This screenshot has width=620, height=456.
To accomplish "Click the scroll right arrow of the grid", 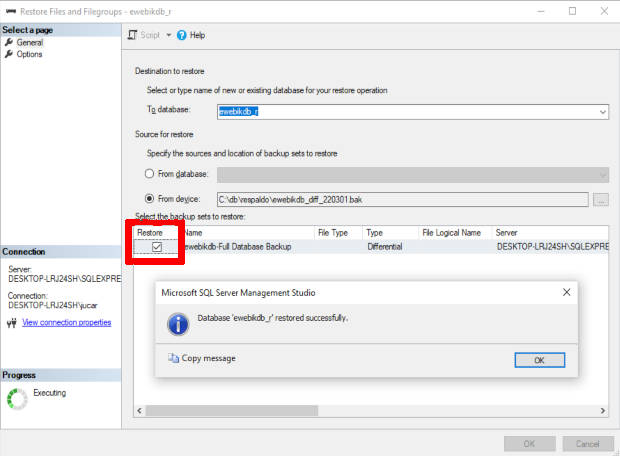I will click(602, 411).
